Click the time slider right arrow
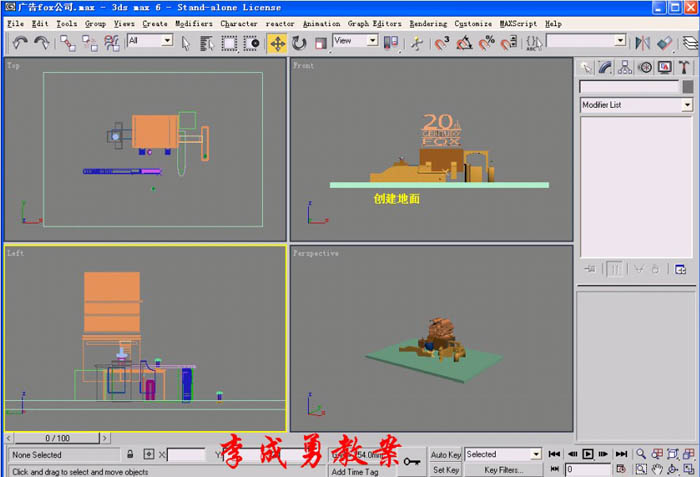This screenshot has height=477, width=700. [x=105, y=438]
